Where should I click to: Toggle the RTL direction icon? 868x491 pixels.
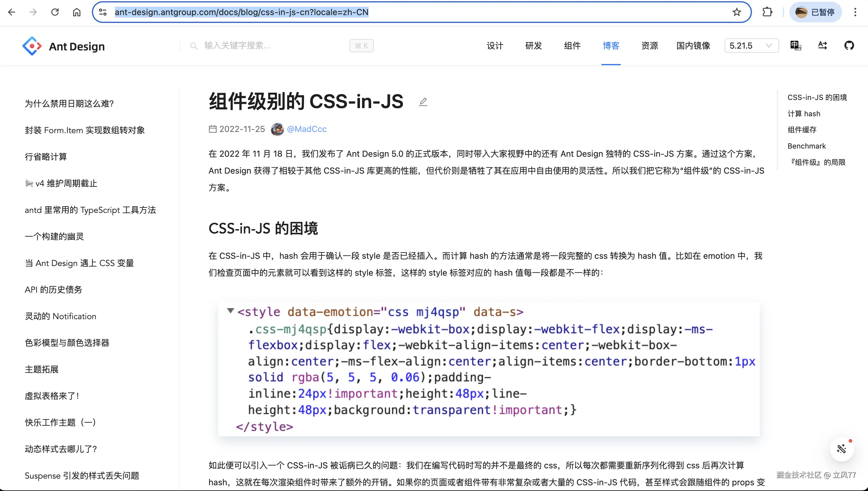click(822, 46)
